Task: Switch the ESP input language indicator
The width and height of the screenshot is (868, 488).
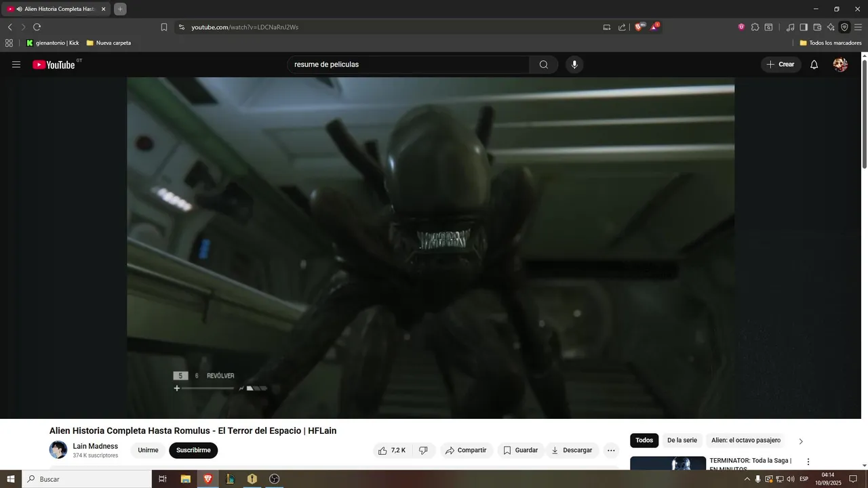Action: [804, 479]
